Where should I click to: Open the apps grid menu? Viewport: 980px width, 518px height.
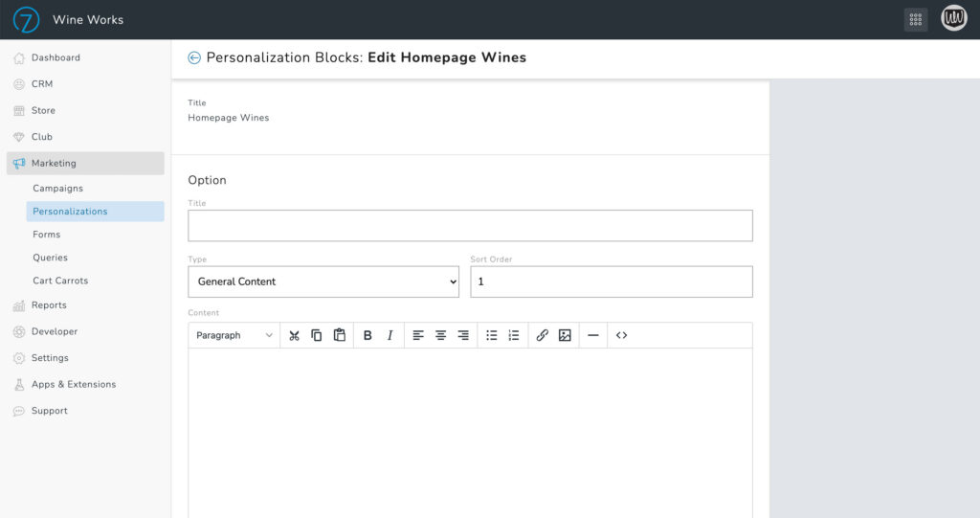916,19
